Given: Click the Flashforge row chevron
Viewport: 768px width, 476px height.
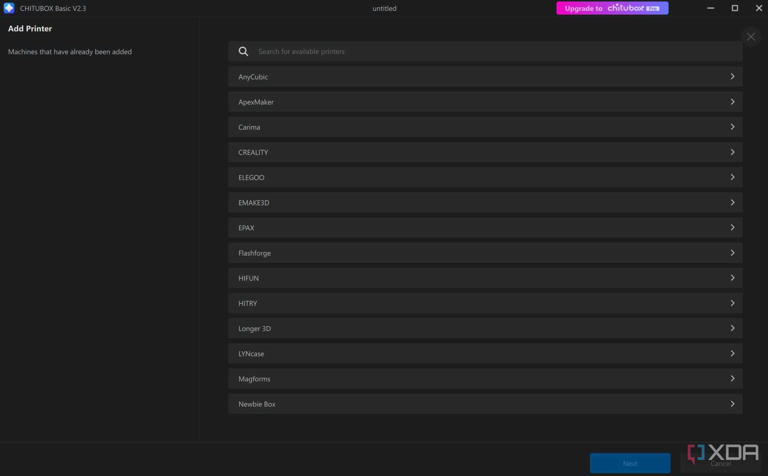Looking at the screenshot, I should (732, 253).
